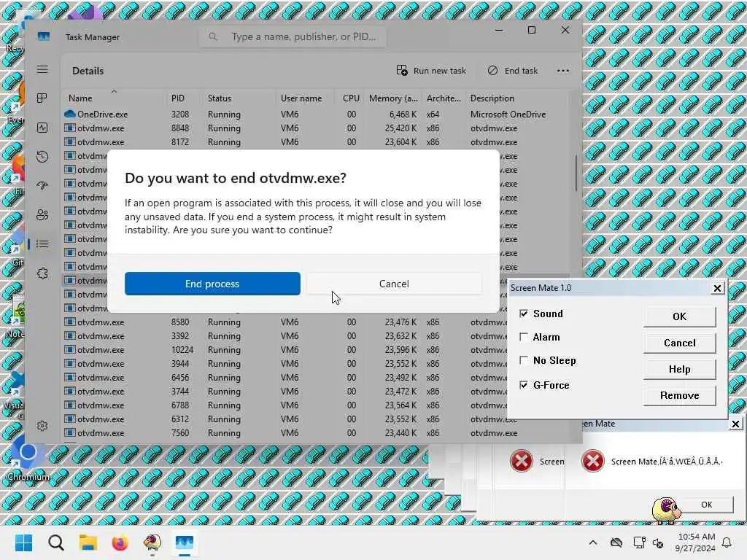Click Remove in Screen Mate 1.0
This screenshot has width=747, height=560.
pos(679,395)
